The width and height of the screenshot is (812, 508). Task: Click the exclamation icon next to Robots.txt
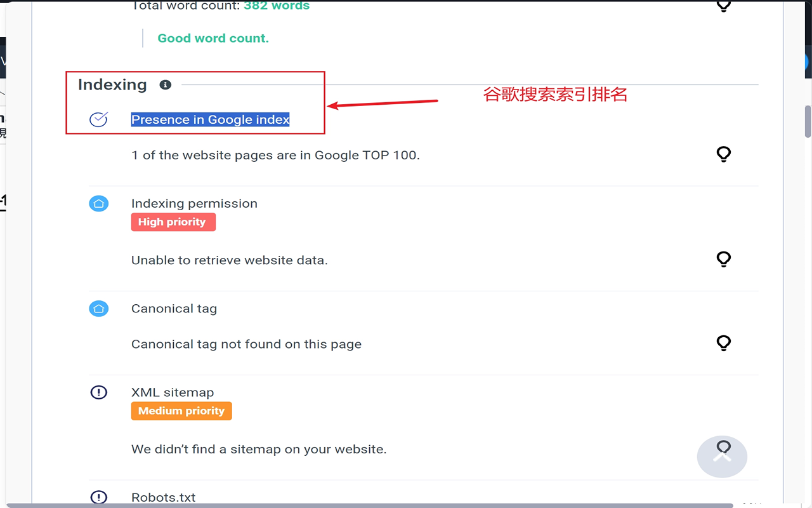pos(98,497)
